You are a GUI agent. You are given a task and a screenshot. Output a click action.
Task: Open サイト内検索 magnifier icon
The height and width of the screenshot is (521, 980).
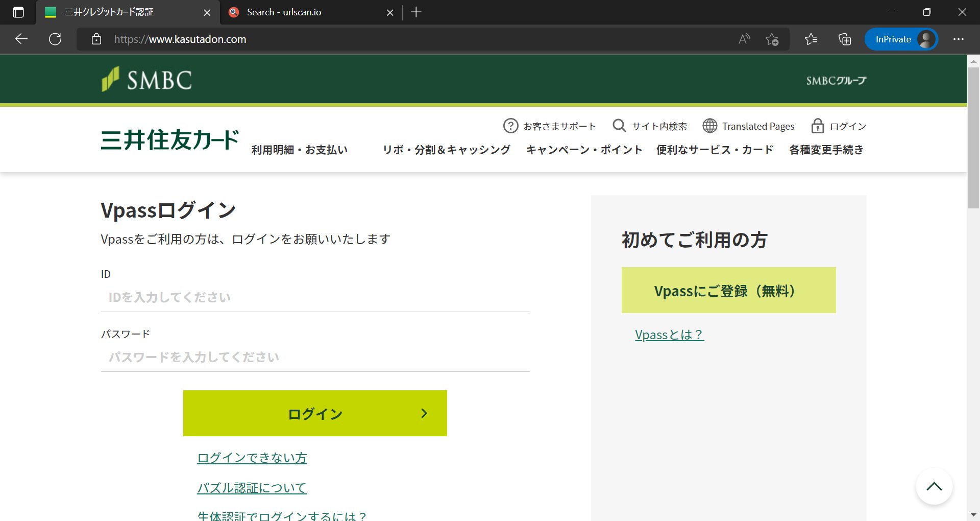pyautogui.click(x=619, y=126)
